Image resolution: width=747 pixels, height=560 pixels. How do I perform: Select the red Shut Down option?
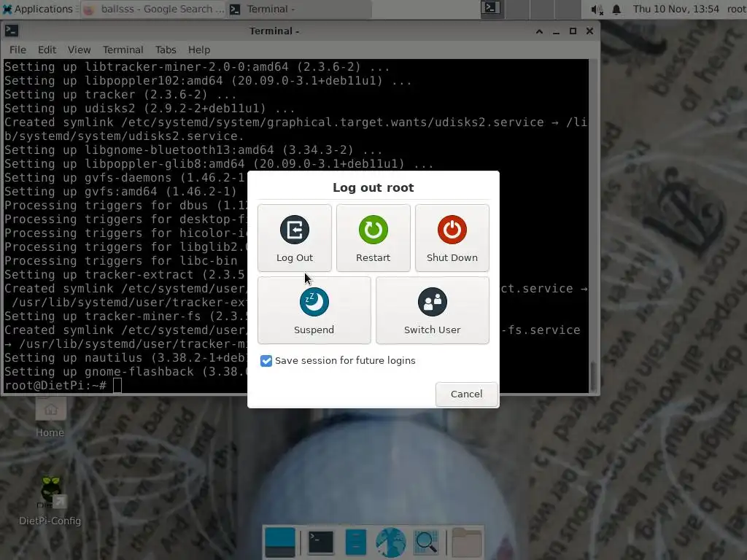(x=452, y=238)
